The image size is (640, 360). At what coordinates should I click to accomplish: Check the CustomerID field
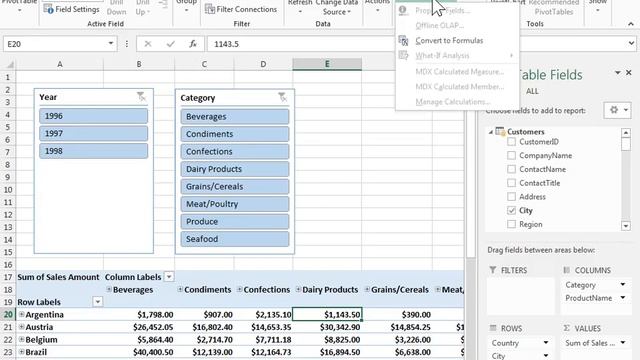(511, 142)
